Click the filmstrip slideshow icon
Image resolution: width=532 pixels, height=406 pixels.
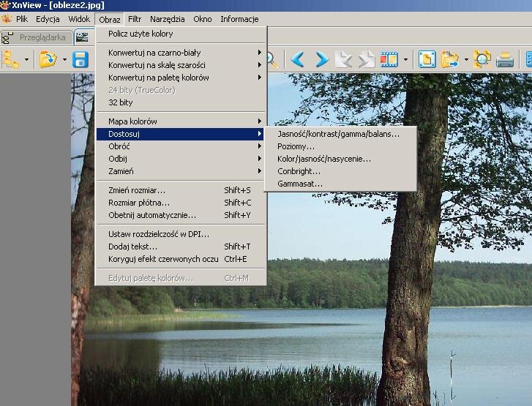pyautogui.click(x=389, y=59)
